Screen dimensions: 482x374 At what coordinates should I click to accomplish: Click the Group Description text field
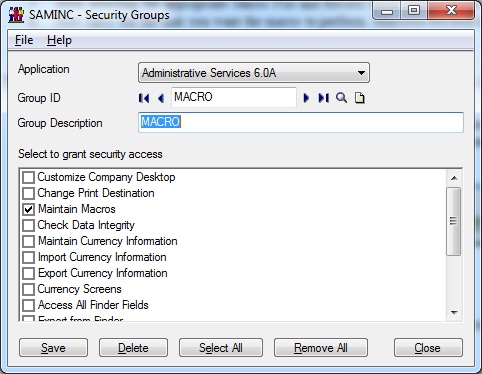click(x=301, y=122)
